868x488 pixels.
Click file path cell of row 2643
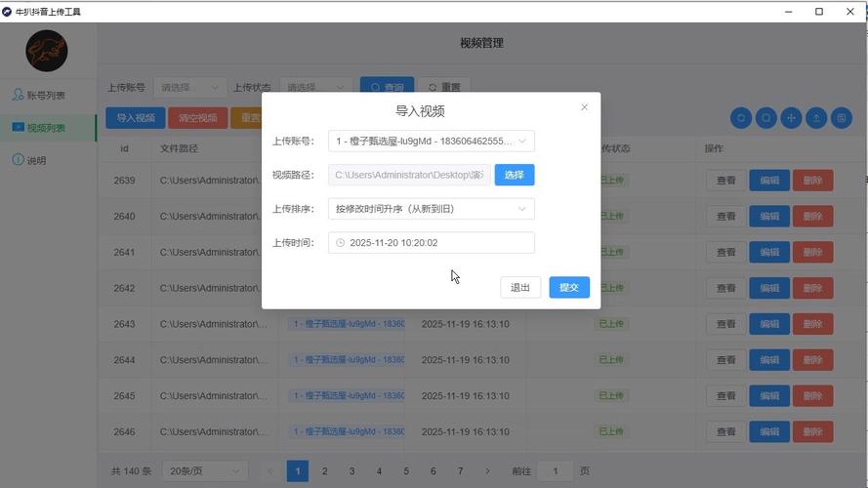point(213,324)
